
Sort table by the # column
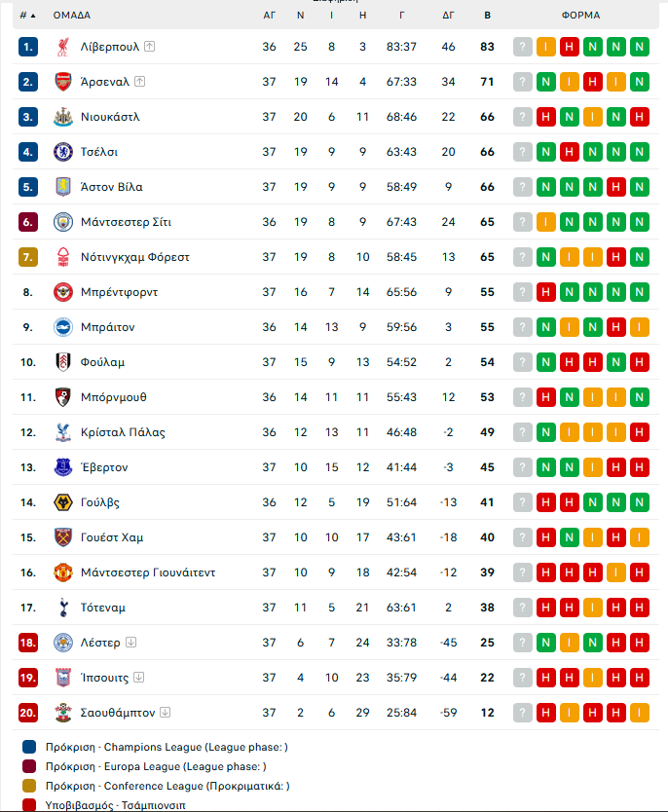[x=27, y=16]
